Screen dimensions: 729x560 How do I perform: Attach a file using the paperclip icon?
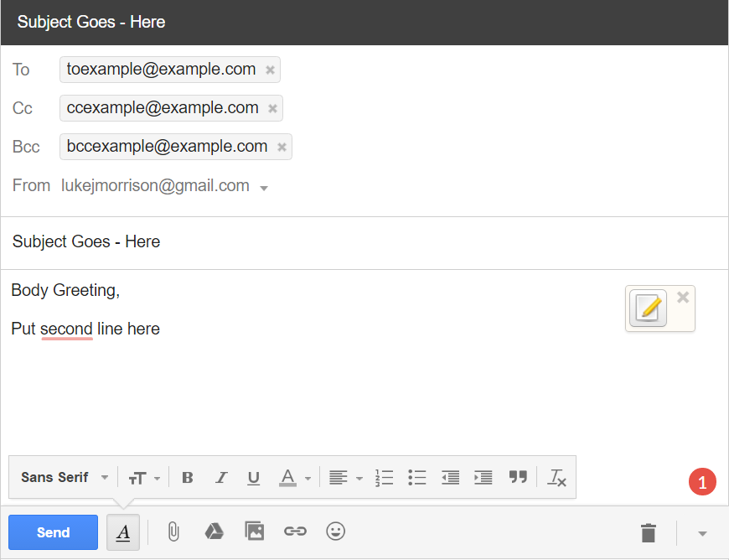[173, 531]
